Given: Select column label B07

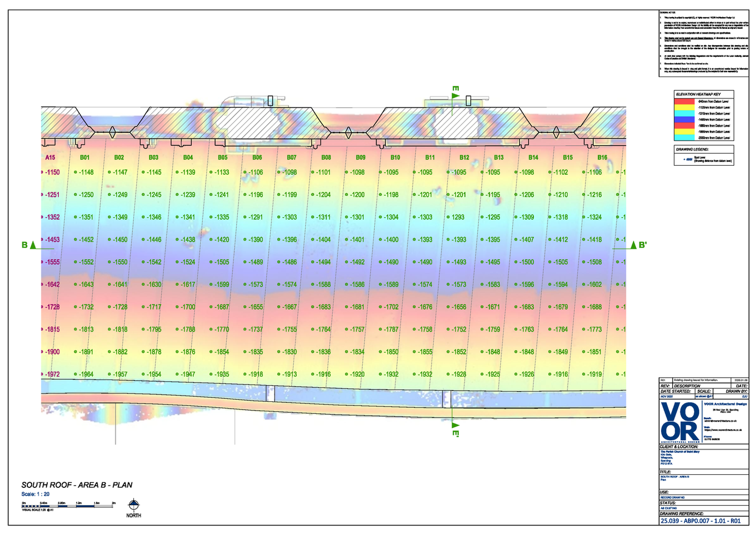Looking at the screenshot, I should point(291,157).
